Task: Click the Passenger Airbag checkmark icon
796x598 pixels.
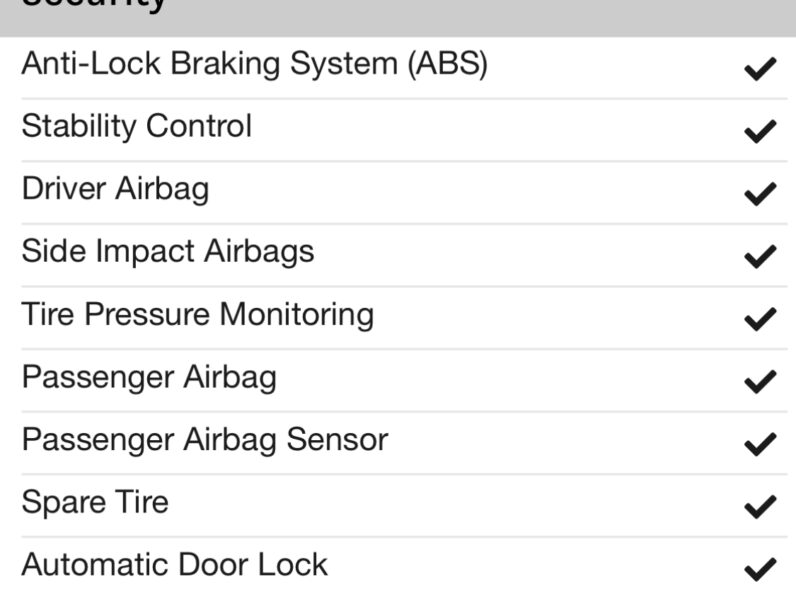Action: pos(760,381)
